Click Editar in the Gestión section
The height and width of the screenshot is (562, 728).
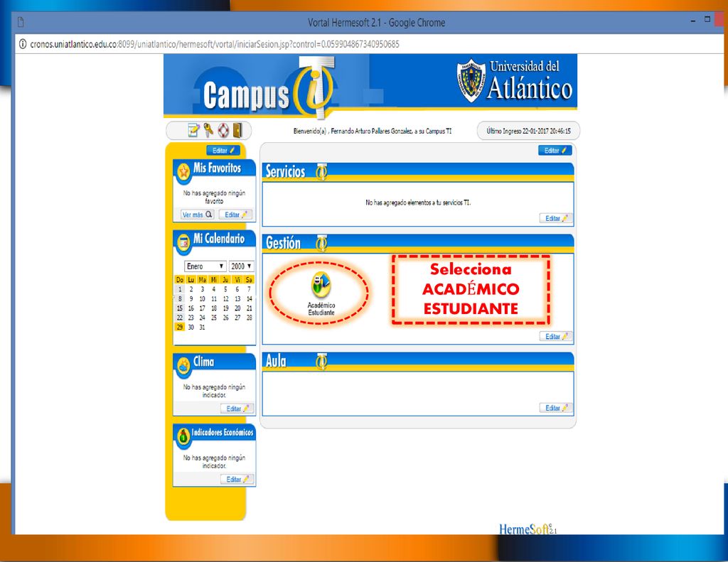coord(556,337)
